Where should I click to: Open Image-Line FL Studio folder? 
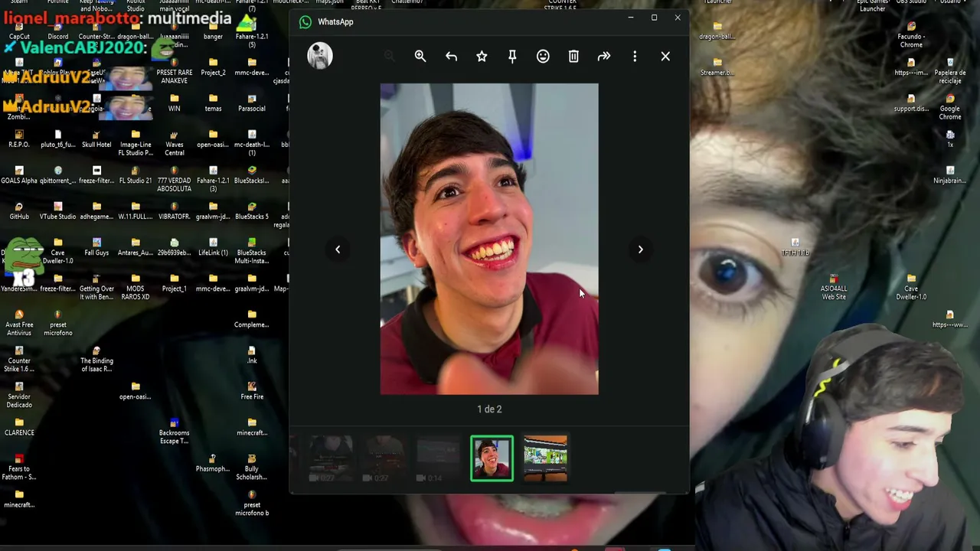[x=136, y=142]
